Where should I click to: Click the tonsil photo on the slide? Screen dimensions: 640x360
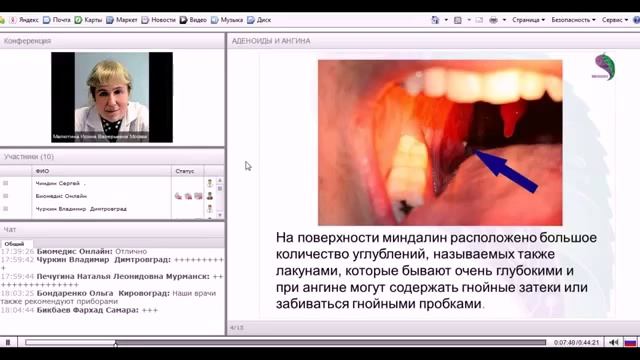point(440,142)
